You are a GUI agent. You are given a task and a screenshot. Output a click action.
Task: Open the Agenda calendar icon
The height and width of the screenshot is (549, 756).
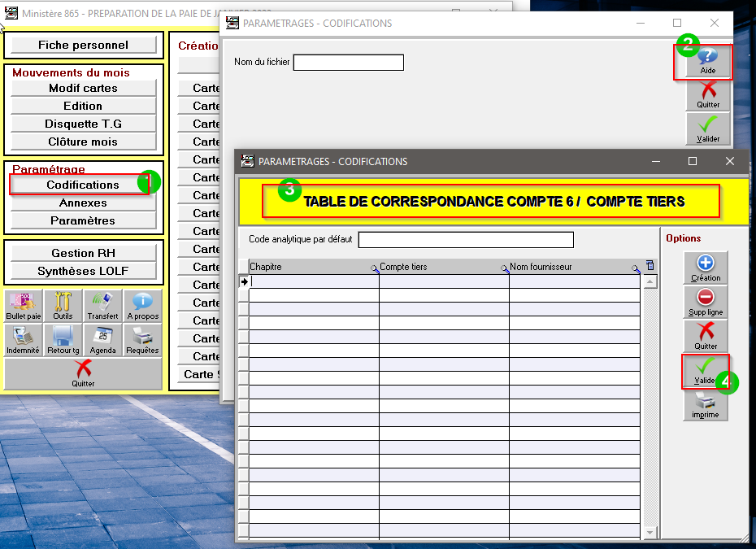[102, 340]
